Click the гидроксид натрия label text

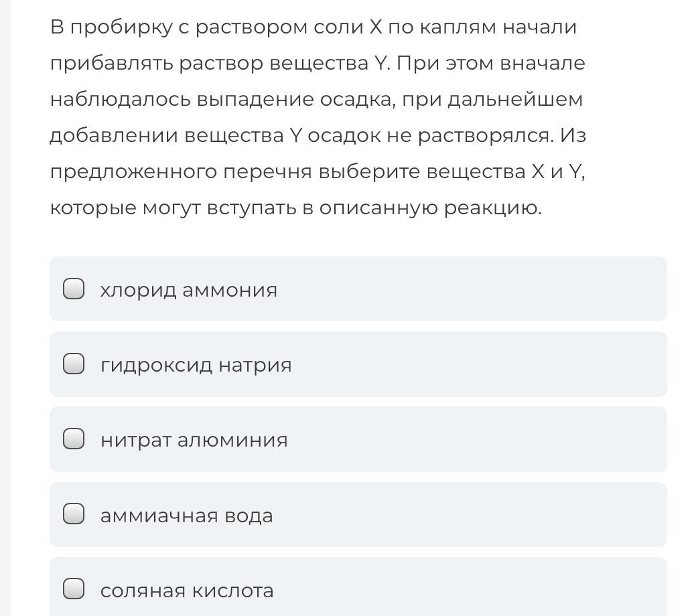tap(196, 366)
